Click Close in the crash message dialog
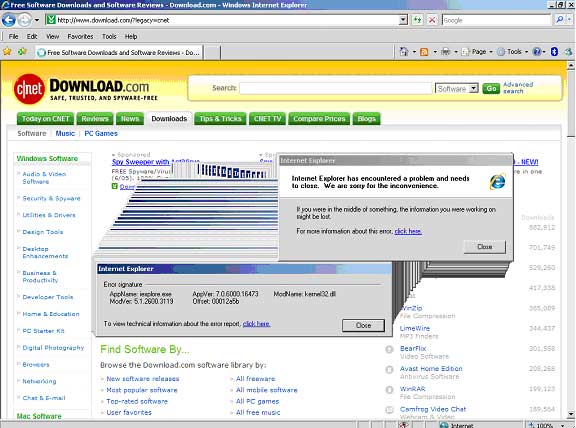This screenshot has height=428, width=576. (x=485, y=247)
